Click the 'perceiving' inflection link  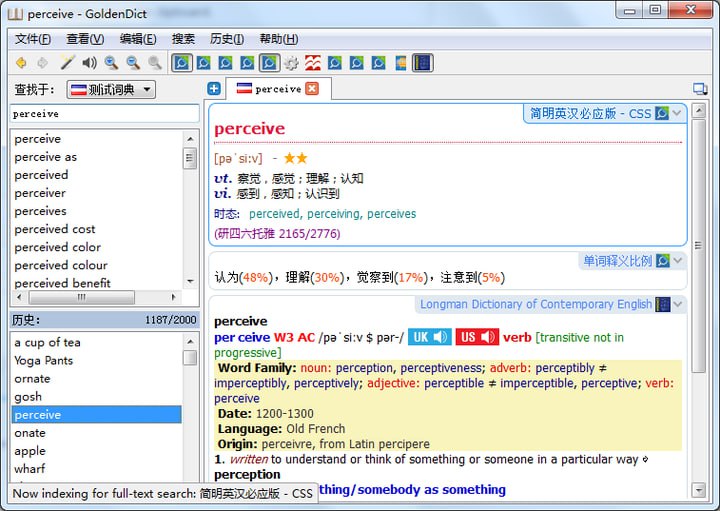[334, 214]
